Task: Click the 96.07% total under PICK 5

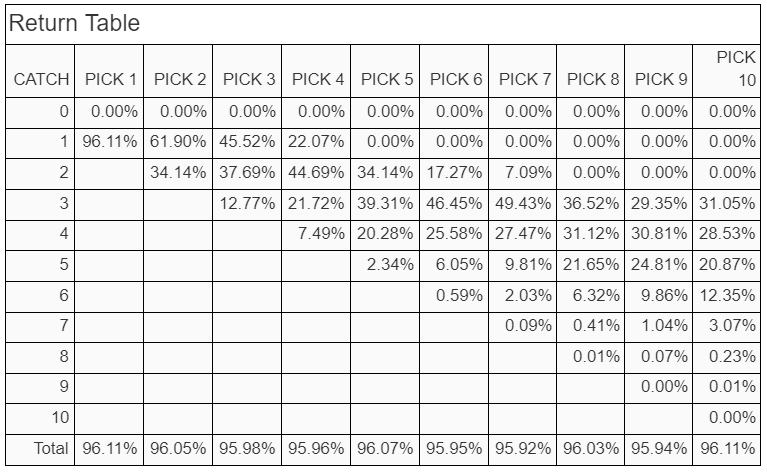Action: click(x=385, y=448)
